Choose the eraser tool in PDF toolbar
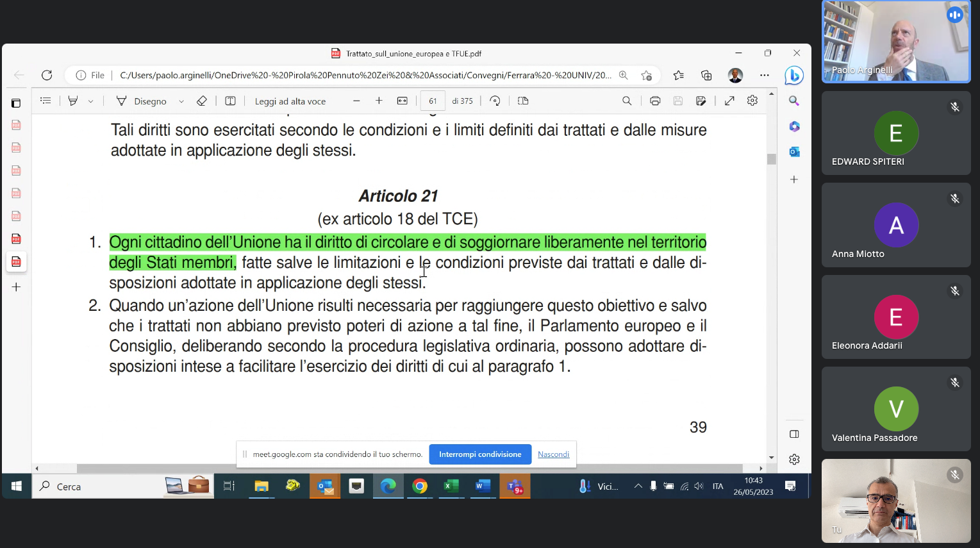 [x=201, y=101]
